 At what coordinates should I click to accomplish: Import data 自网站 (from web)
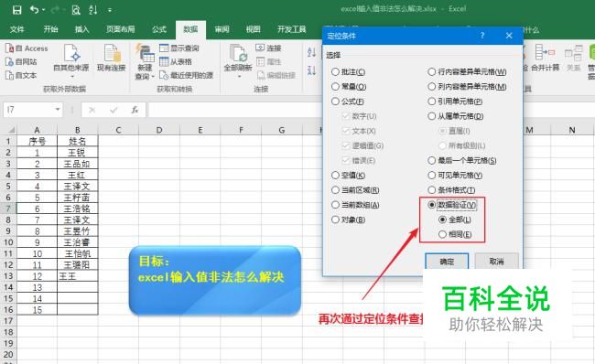[21, 62]
